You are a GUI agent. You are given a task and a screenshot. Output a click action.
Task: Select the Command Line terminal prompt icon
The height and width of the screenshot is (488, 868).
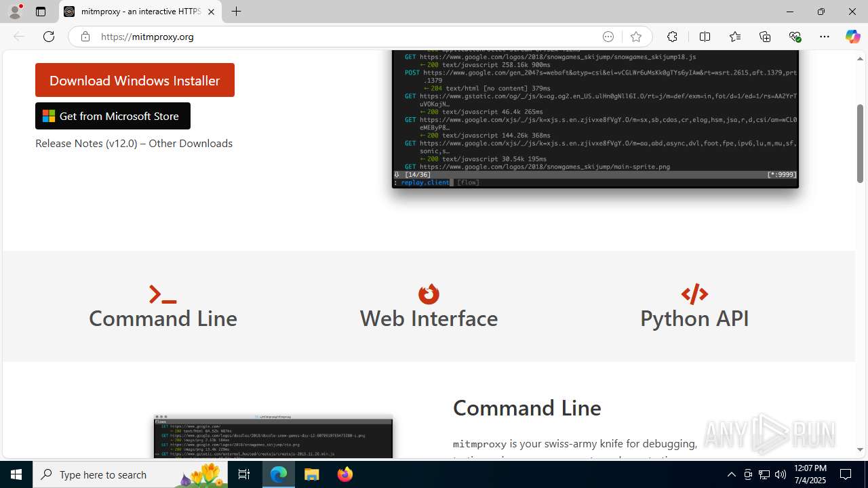pos(163,294)
